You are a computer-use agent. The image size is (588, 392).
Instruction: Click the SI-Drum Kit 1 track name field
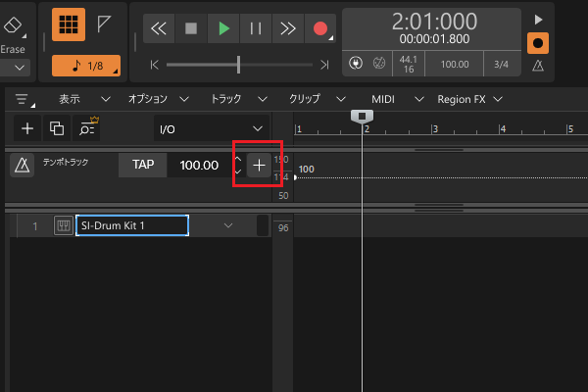(131, 225)
